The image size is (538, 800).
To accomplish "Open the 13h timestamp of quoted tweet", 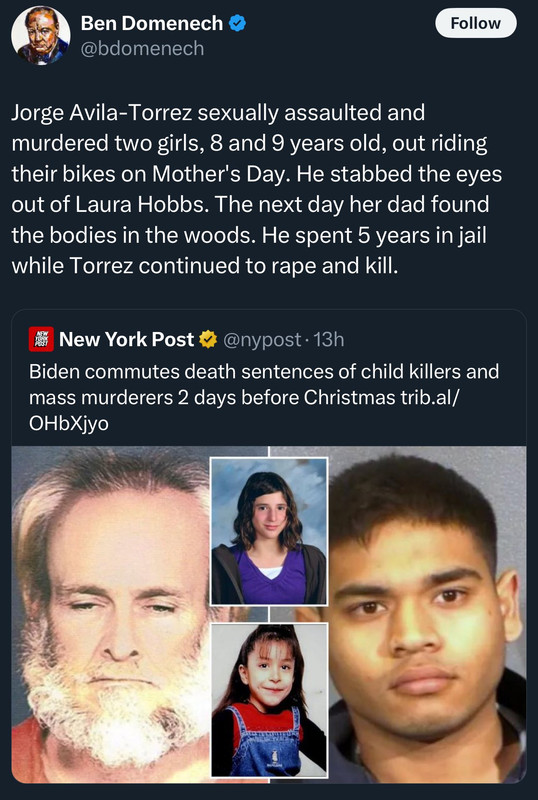I will coord(329,340).
